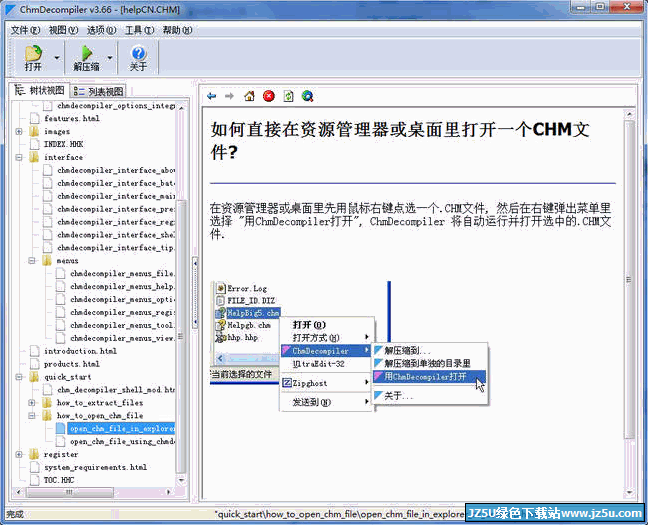Viewport: 648px width, 525px height.
Task: Select chmdecompiler_menus_opti item
Action: pos(122,299)
